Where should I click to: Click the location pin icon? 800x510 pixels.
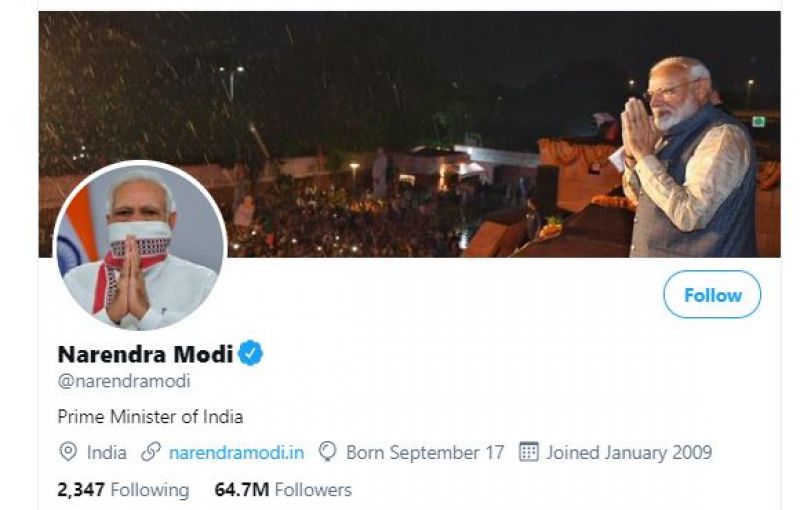[x=68, y=452]
